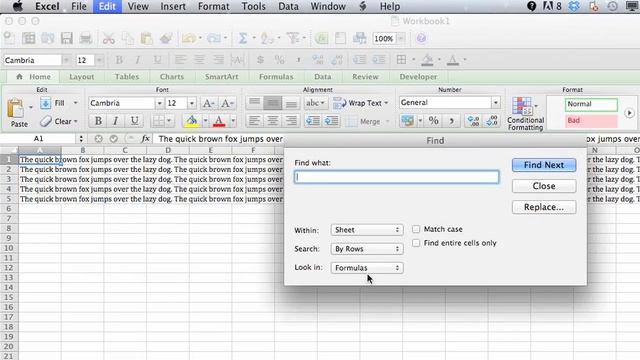Click the increase indent icon
The height and width of the screenshot is (360, 640).
pos(331,121)
